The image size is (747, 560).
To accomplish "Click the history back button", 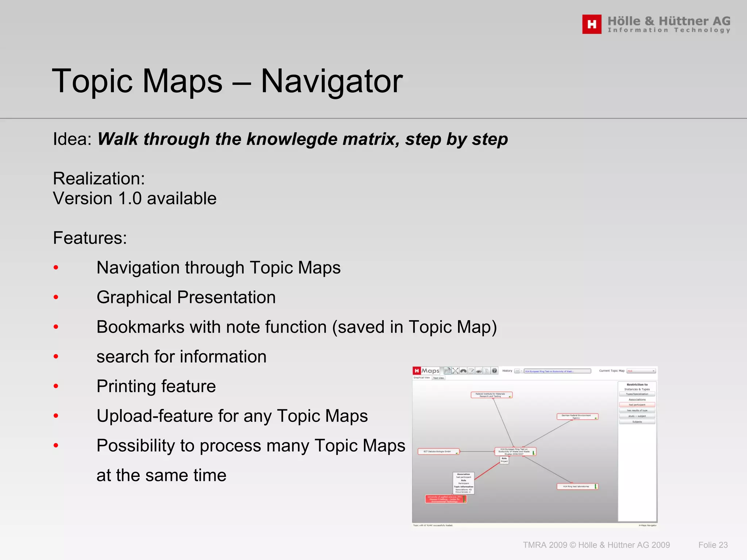I will click(517, 371).
